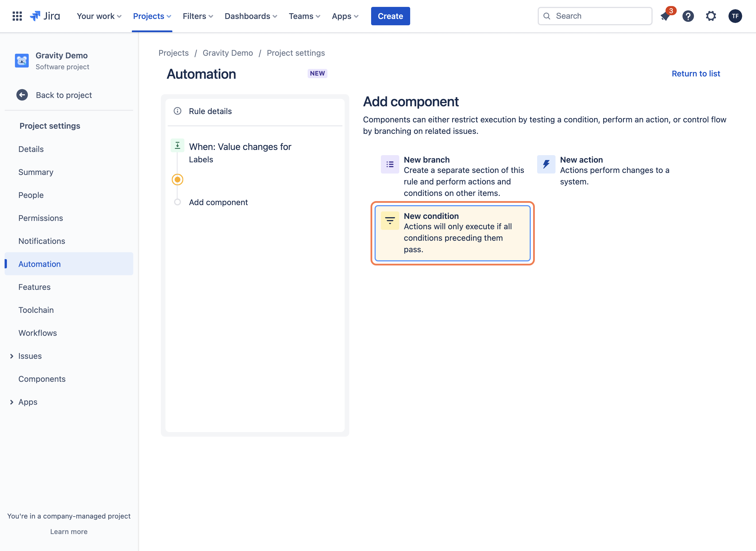This screenshot has height=551, width=756.
Task: Click the Gravity Demo project avatar
Action: 22,61
